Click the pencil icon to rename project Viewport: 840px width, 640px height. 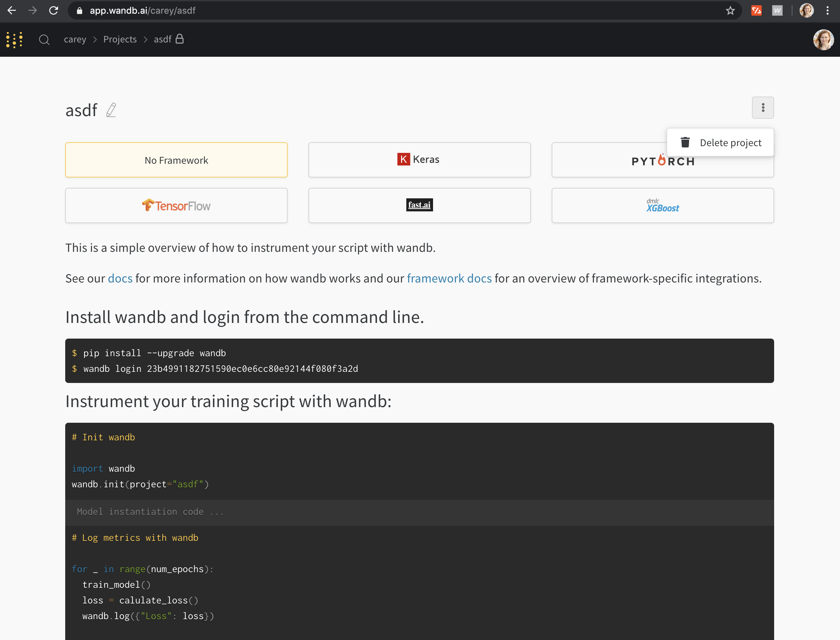point(111,110)
